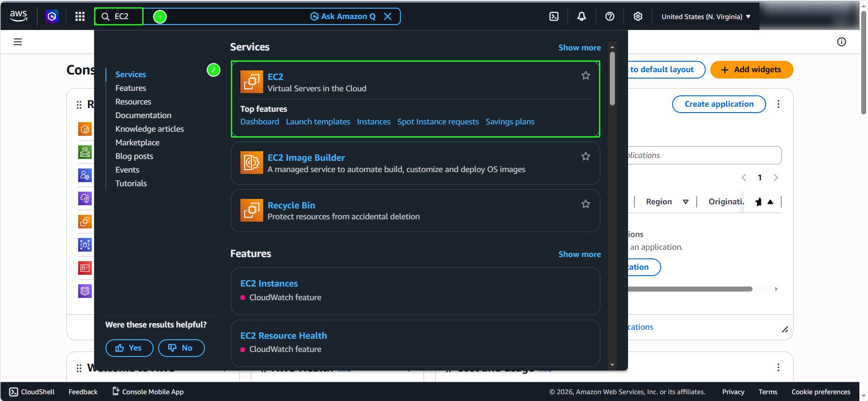
Task: Favorite Recycle Bin with its star
Action: pyautogui.click(x=586, y=204)
